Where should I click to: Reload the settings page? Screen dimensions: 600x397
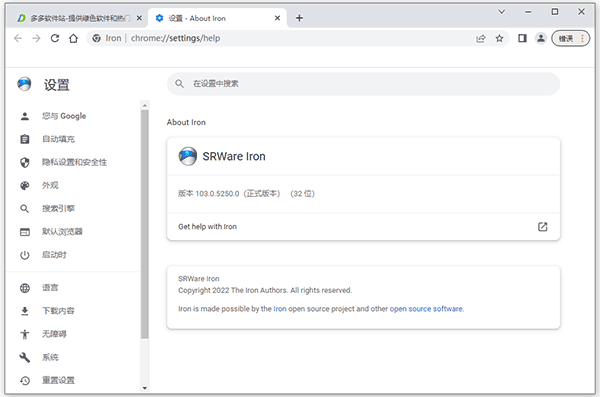pyautogui.click(x=55, y=38)
